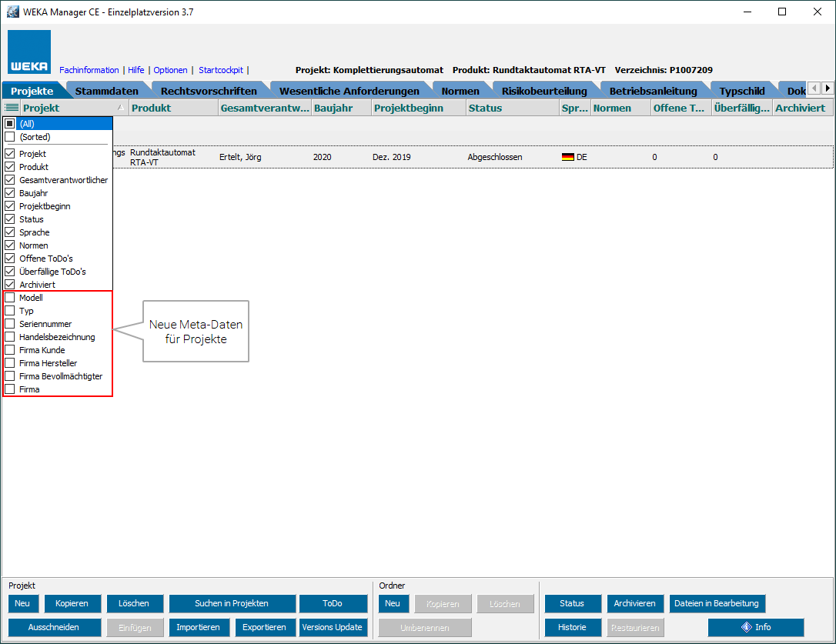Switch to the Stammdaten tab
836x644 pixels.
[106, 91]
